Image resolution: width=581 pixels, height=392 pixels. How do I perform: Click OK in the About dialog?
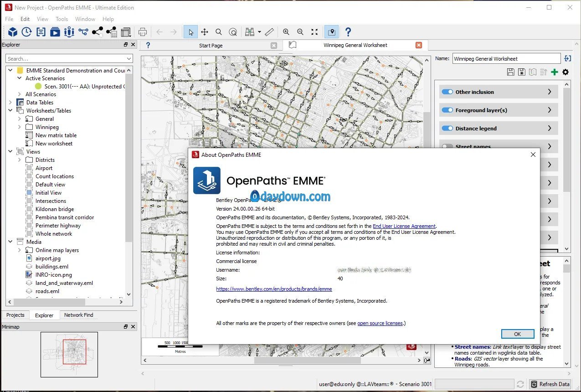coord(517,334)
